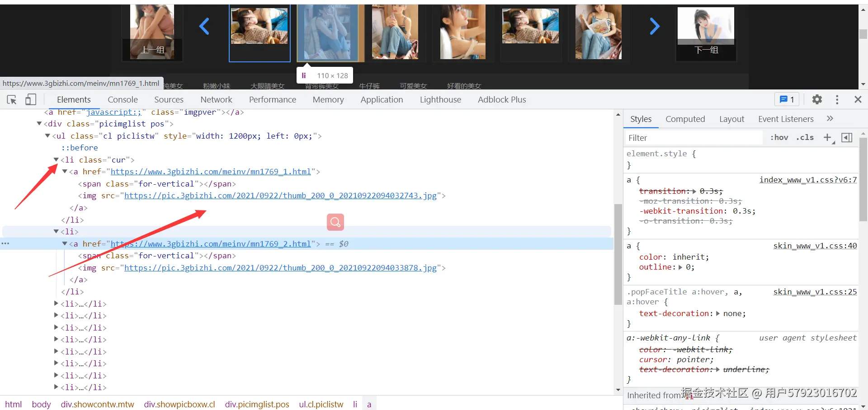Toggle device toolbar emulation icon
The width and height of the screenshot is (868, 410).
coord(31,99)
